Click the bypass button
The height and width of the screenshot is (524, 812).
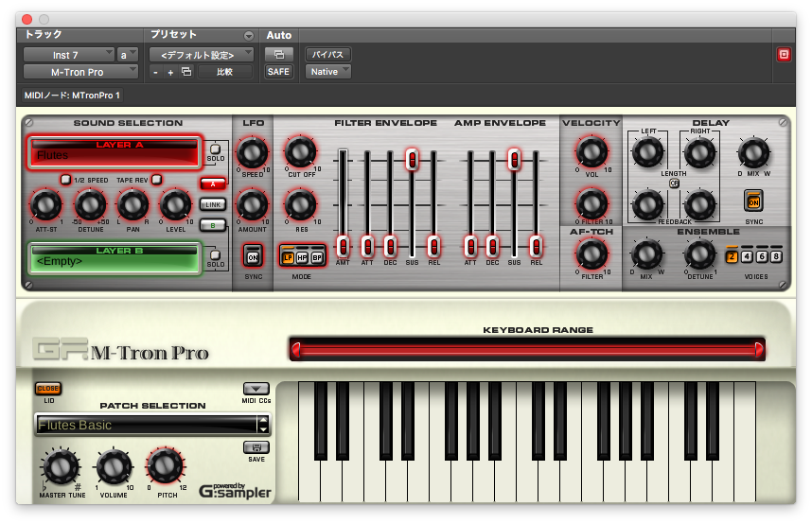(x=328, y=54)
